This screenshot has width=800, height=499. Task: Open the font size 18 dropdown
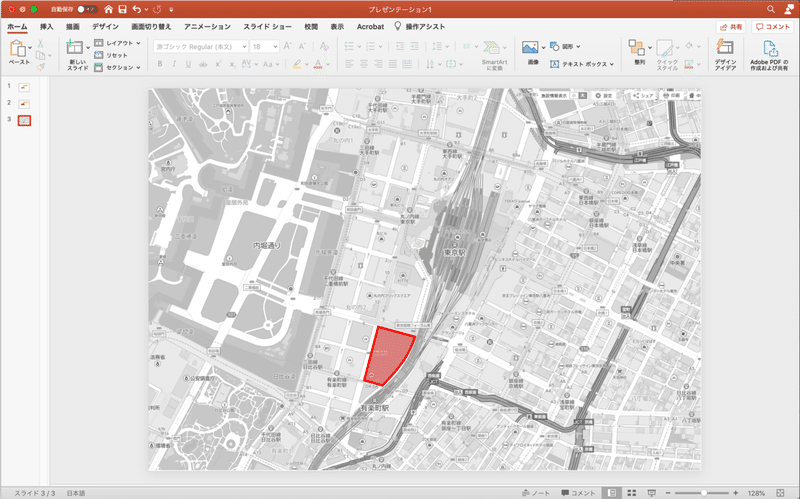[x=276, y=46]
